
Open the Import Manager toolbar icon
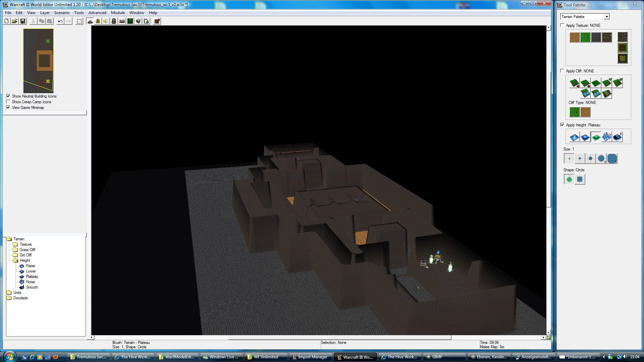coord(146,21)
